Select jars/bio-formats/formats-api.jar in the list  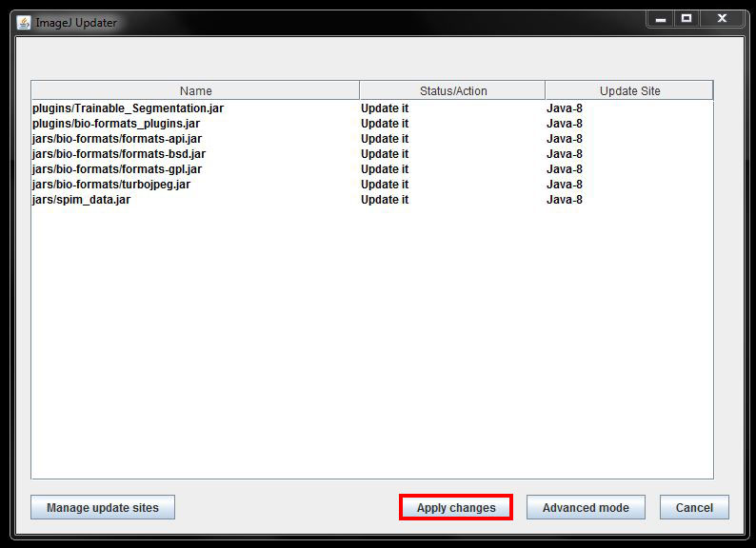pyautogui.click(x=117, y=139)
